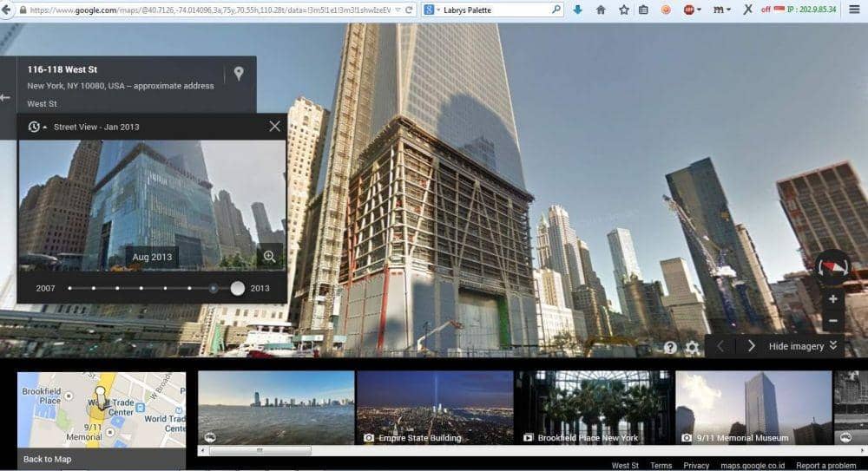Zoom out with the minus button
The width and height of the screenshot is (868, 471).
[x=833, y=320]
